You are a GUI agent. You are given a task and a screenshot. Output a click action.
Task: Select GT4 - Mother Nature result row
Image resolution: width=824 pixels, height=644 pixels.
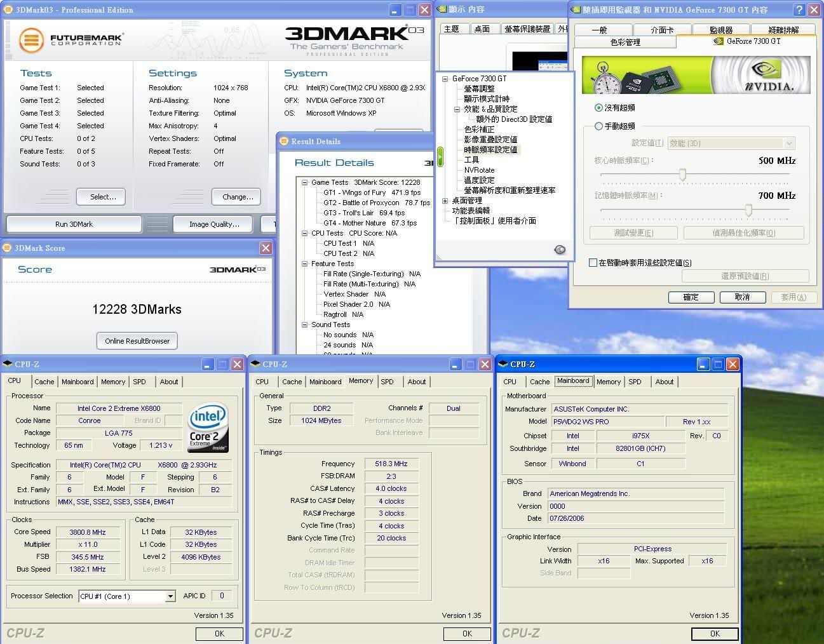coord(370,223)
